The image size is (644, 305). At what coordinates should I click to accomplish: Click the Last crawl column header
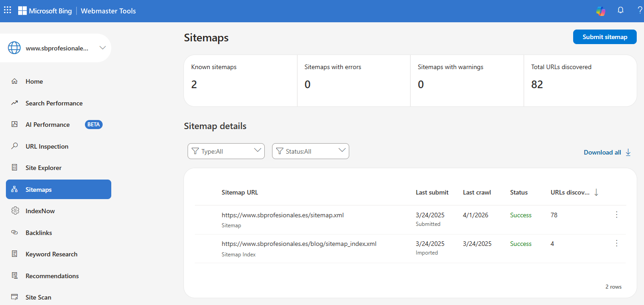[477, 192]
